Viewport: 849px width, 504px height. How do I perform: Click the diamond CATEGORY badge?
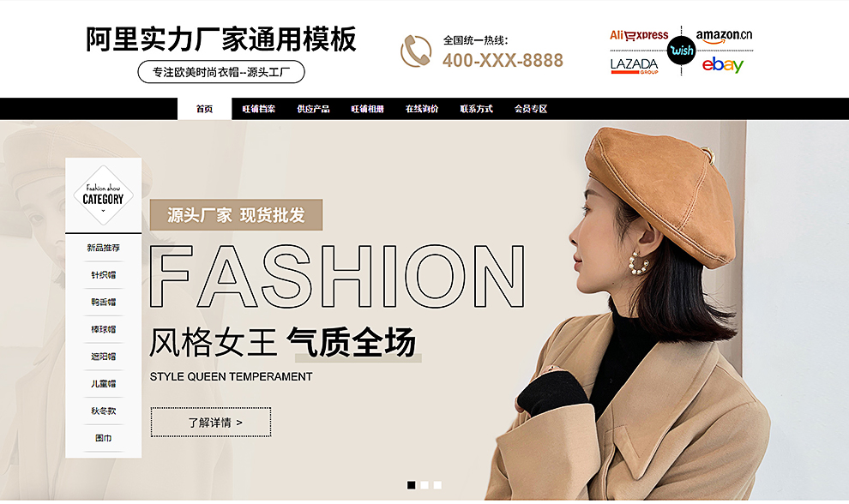tap(104, 195)
